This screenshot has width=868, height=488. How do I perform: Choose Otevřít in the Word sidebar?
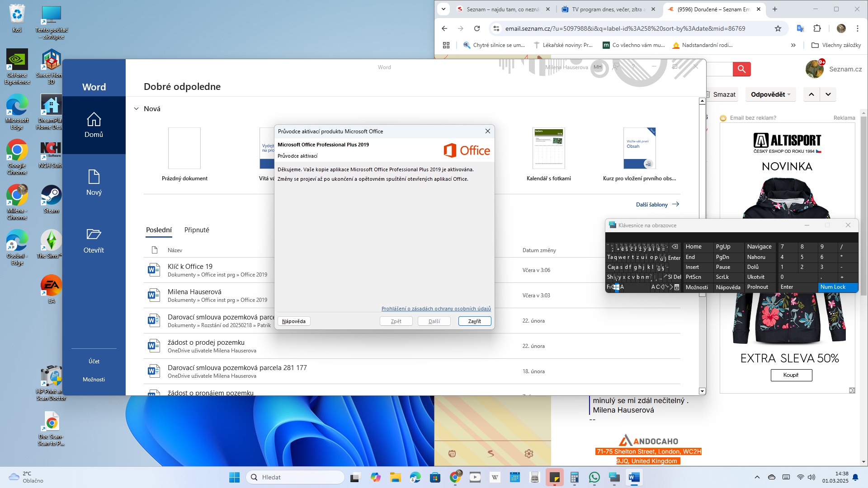pyautogui.click(x=94, y=240)
